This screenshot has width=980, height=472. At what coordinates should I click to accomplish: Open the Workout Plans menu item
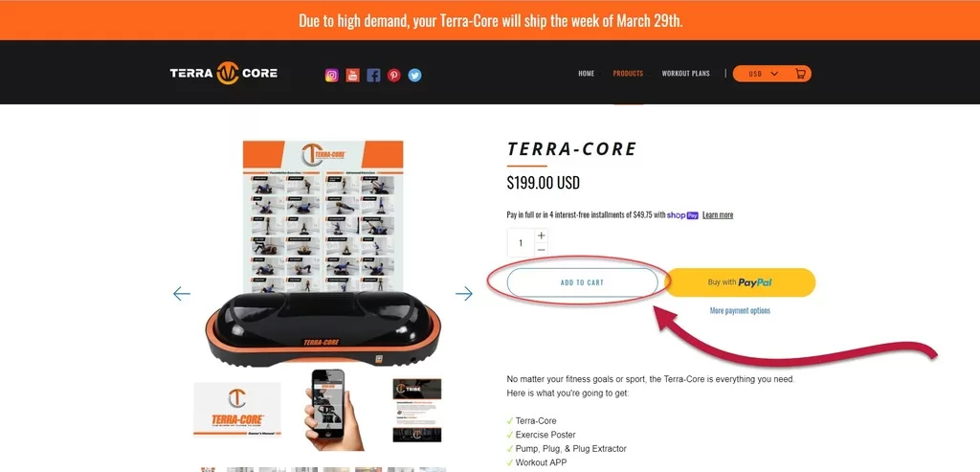pos(685,73)
